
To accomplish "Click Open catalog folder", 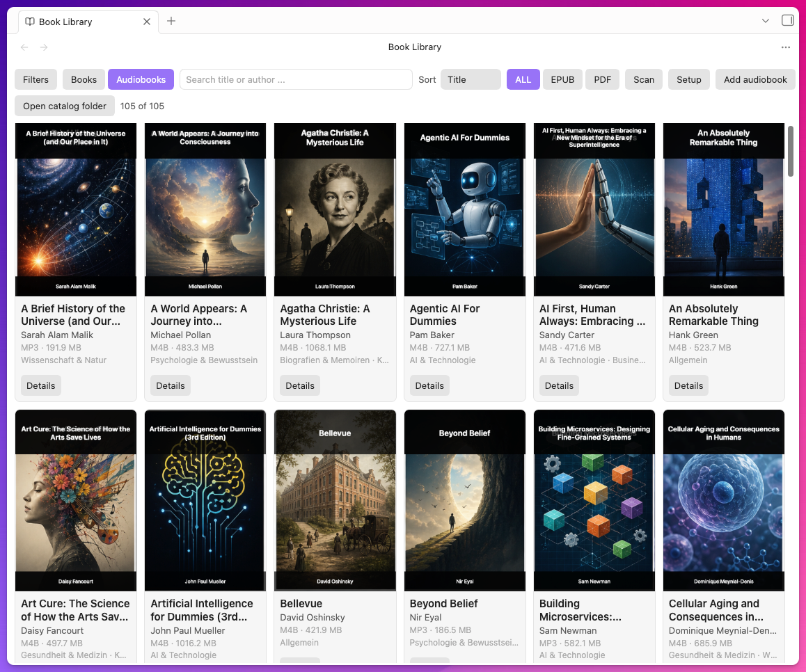I will [65, 106].
